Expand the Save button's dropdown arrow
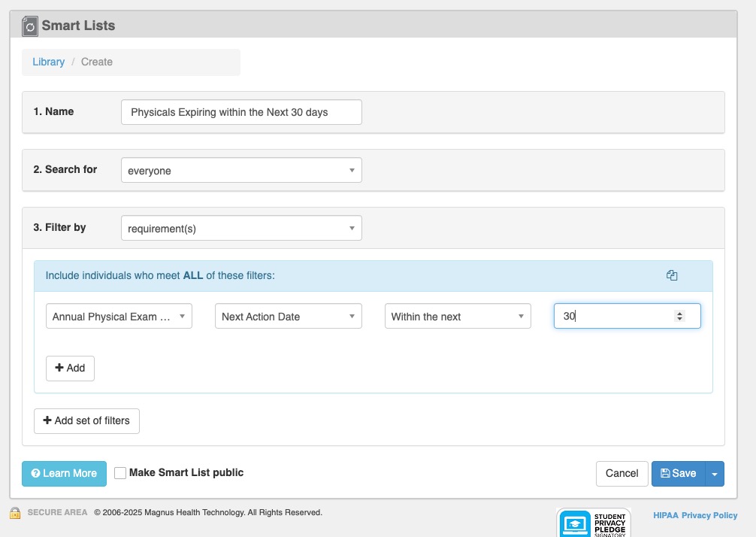756x537 pixels. point(714,473)
